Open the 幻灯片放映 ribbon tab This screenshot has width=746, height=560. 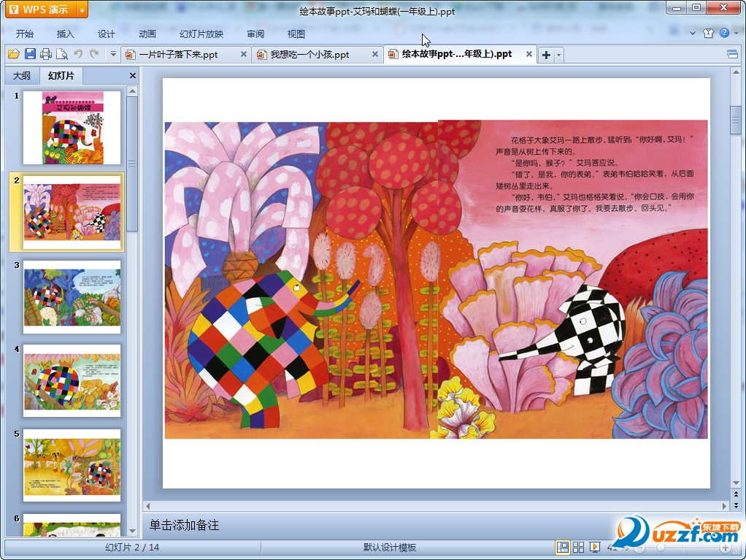click(x=201, y=34)
